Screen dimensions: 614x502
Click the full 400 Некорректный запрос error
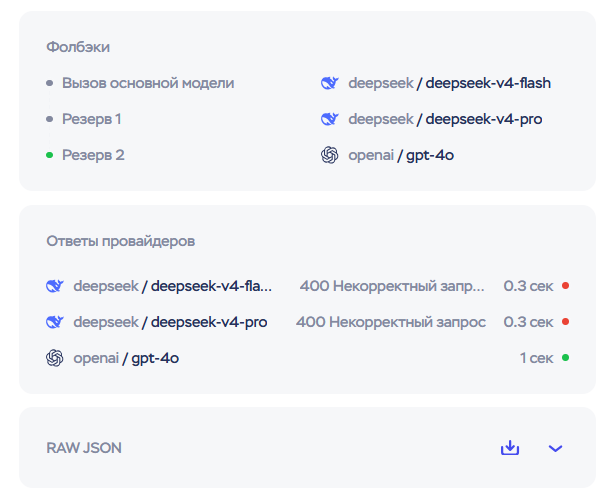point(391,322)
